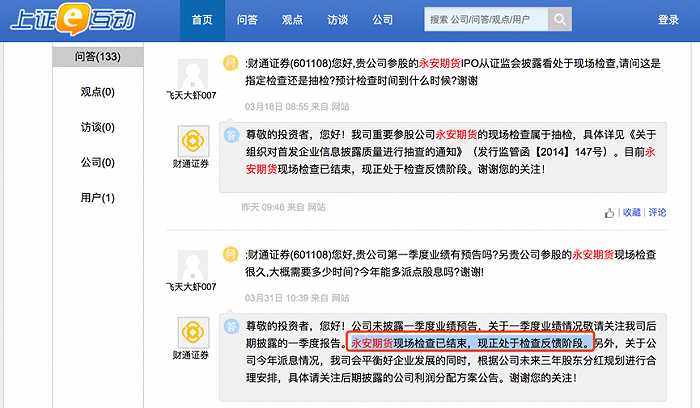Click the 财通证券 name under the first answer avatar
Image resolution: width=700 pixels, height=408 pixels.
(191, 164)
